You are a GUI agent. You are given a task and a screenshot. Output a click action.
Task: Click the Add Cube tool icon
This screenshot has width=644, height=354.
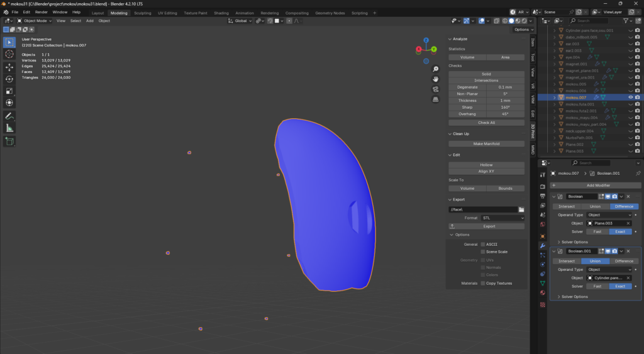point(9,141)
